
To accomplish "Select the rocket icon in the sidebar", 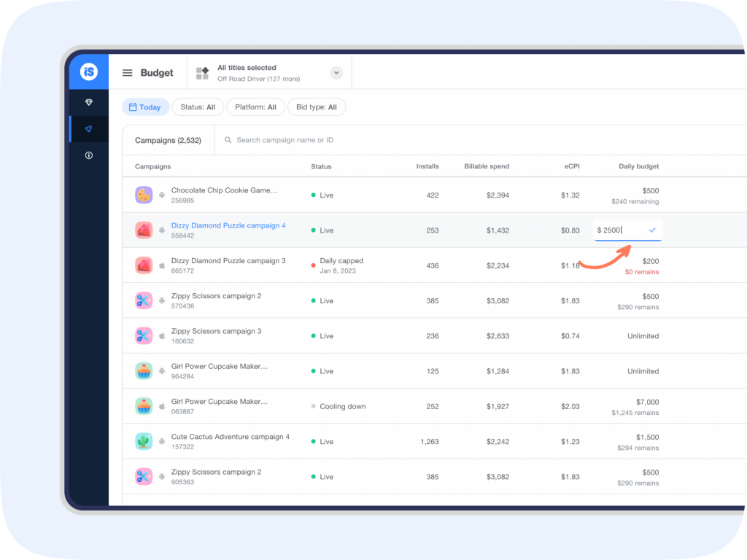I will (88, 128).
